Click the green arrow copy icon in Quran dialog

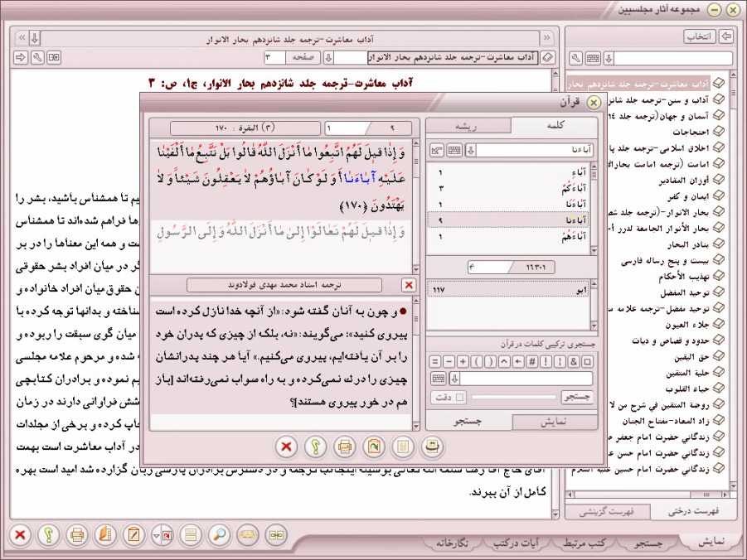click(x=373, y=447)
